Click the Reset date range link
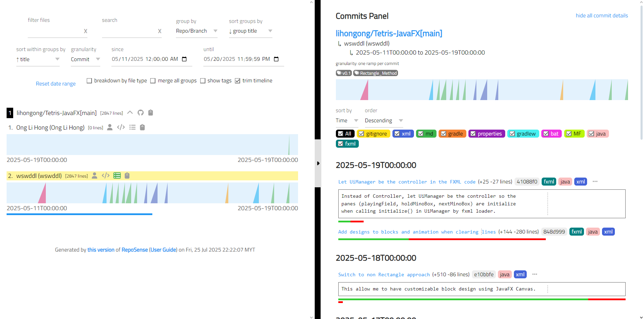 (x=56, y=84)
